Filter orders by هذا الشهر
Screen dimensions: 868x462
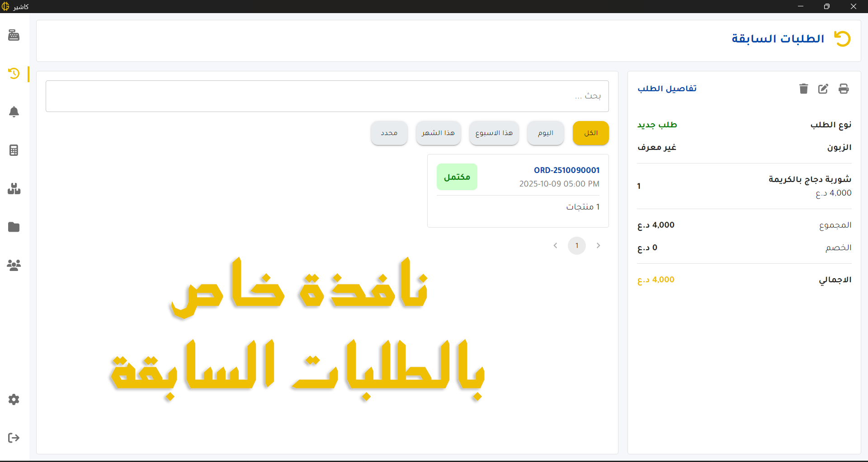[x=438, y=133]
